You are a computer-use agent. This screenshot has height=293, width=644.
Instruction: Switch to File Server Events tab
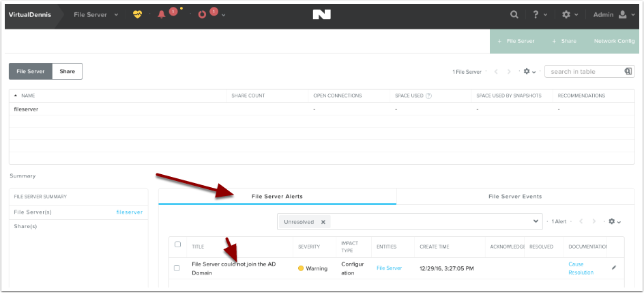click(x=515, y=196)
